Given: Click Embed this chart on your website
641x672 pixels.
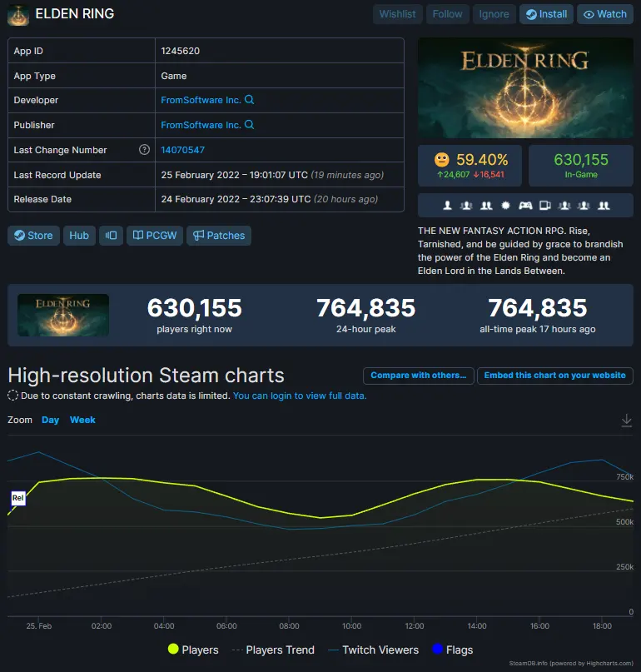Looking at the screenshot, I should pos(555,376).
